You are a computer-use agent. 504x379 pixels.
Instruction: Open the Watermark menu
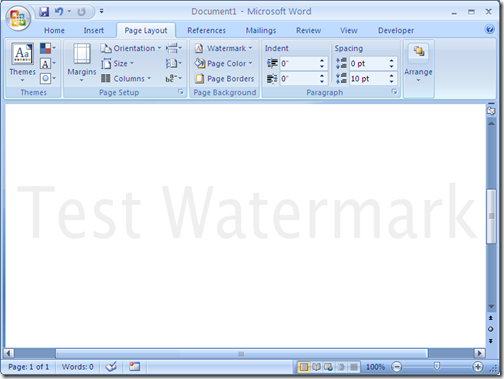coord(224,48)
